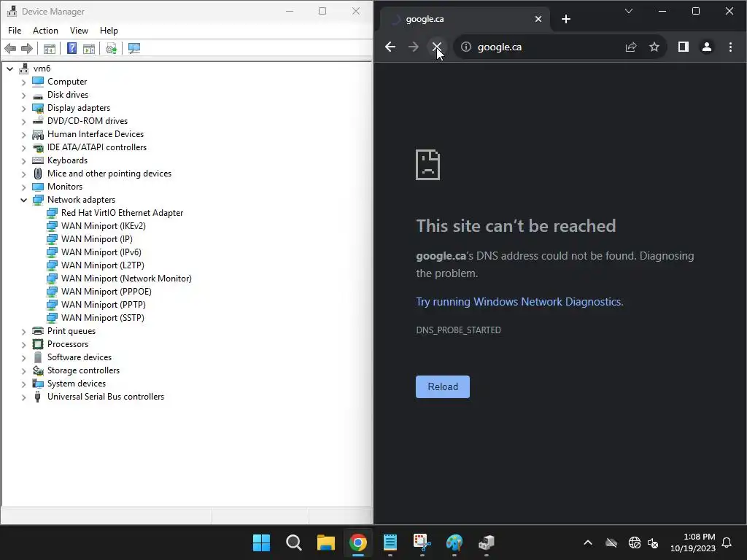Click the Share this page icon
Viewport: 747px width, 560px height.
(631, 47)
